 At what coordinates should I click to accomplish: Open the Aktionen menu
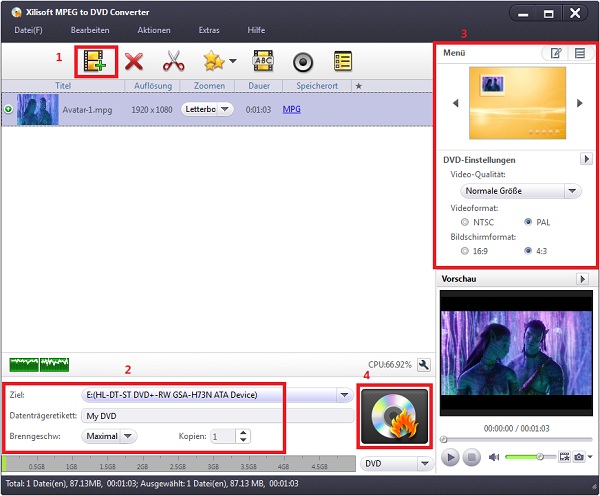pyautogui.click(x=154, y=30)
